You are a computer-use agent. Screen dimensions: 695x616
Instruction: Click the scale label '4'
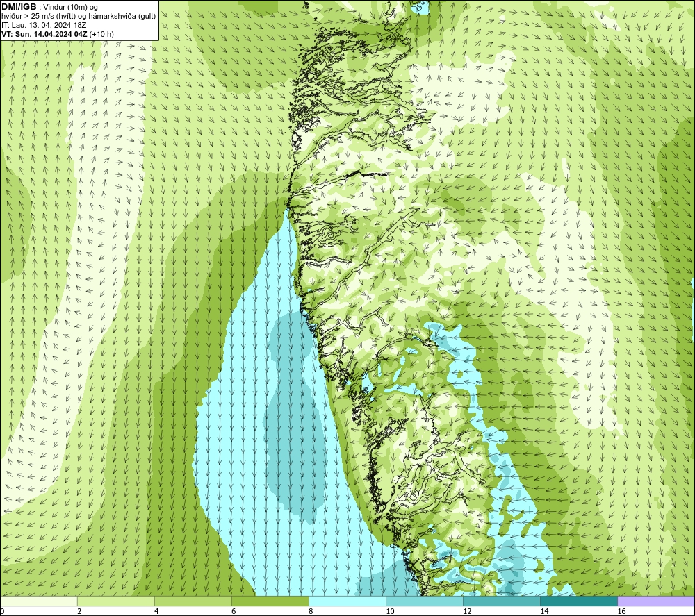156,612
